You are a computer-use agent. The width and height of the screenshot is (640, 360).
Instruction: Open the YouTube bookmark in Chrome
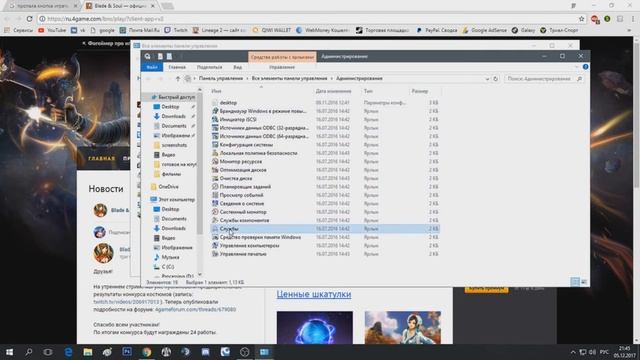[52, 30]
